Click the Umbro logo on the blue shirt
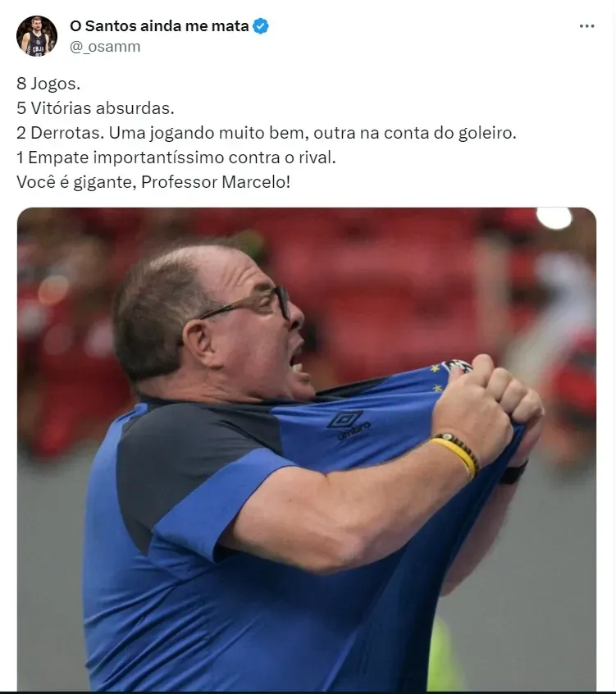The image size is (616, 694). (x=348, y=424)
